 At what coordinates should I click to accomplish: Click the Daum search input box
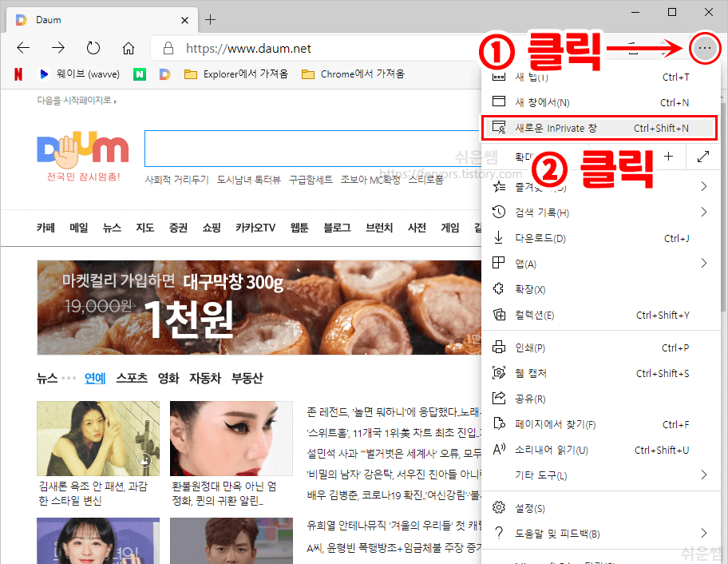coord(312,149)
